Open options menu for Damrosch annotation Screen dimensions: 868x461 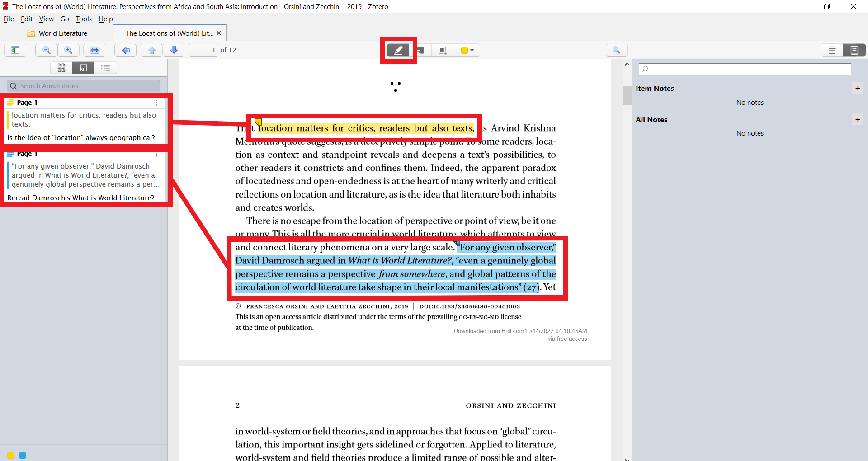pos(156,155)
